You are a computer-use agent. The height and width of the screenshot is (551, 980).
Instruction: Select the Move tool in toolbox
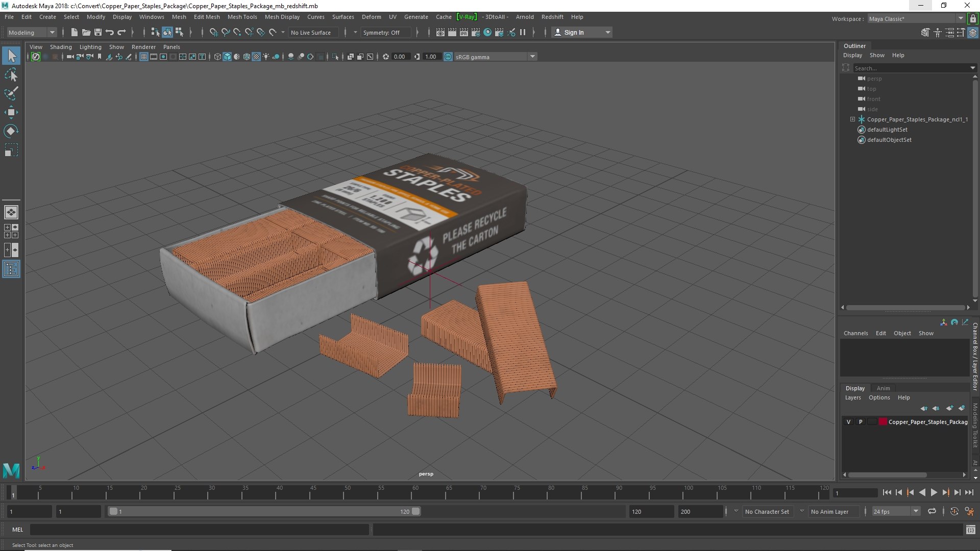(x=11, y=112)
